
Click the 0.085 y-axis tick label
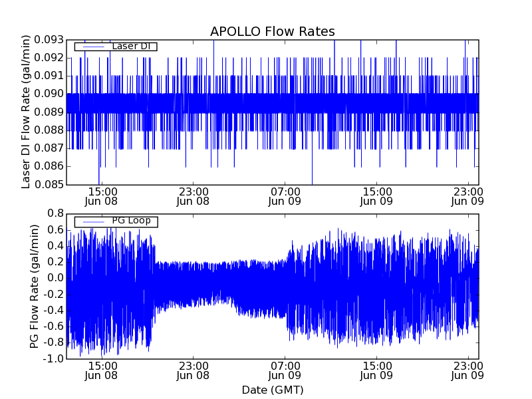click(x=49, y=185)
